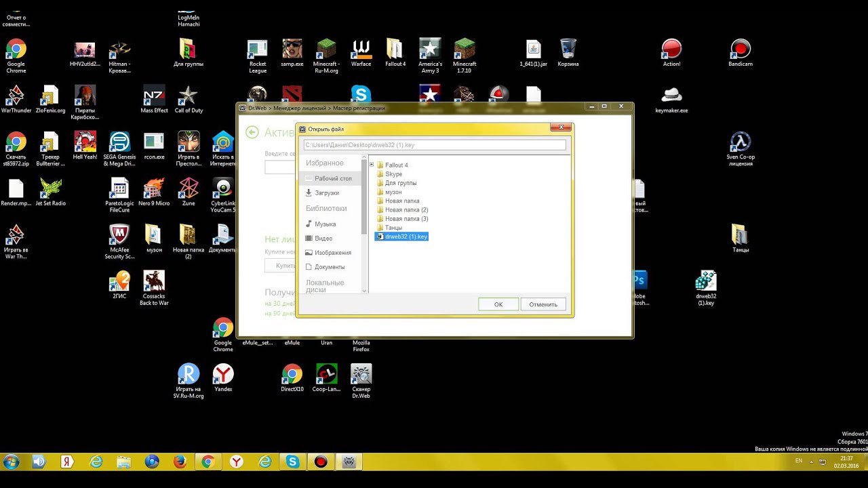Screen dimensions: 868x488
Task: Open America's Army 3 desktop icon
Action: pos(430,56)
